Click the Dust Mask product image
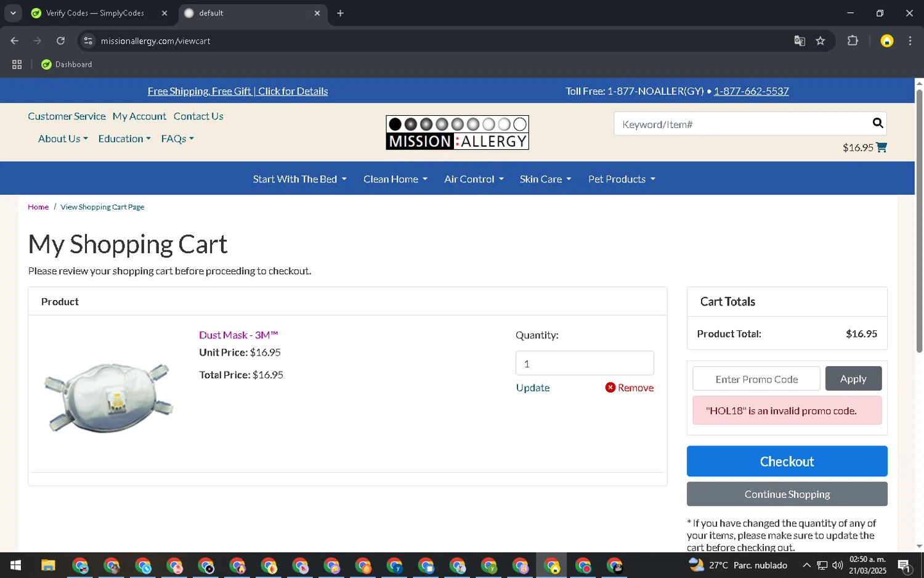The width and height of the screenshot is (924, 578). pyautogui.click(x=108, y=397)
